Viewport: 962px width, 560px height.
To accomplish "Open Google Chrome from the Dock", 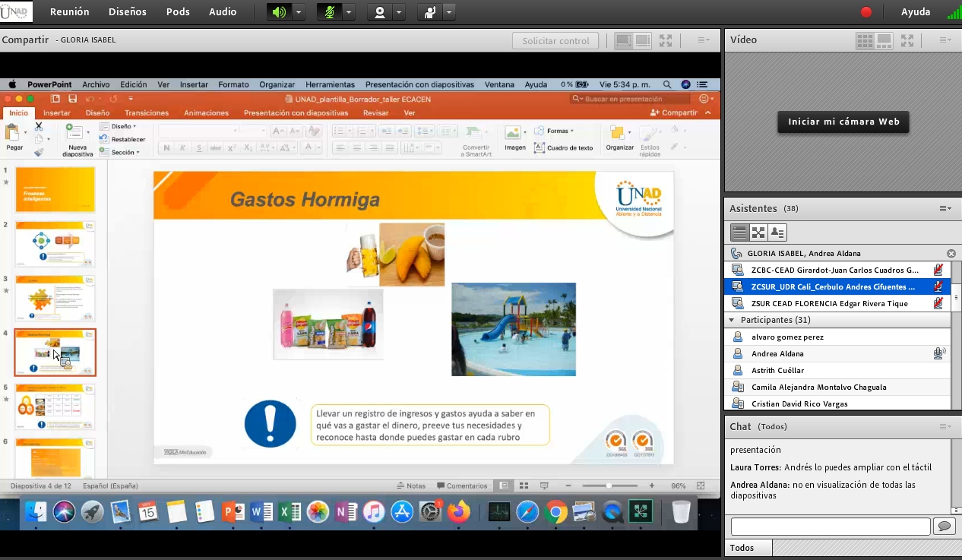I will 555,512.
